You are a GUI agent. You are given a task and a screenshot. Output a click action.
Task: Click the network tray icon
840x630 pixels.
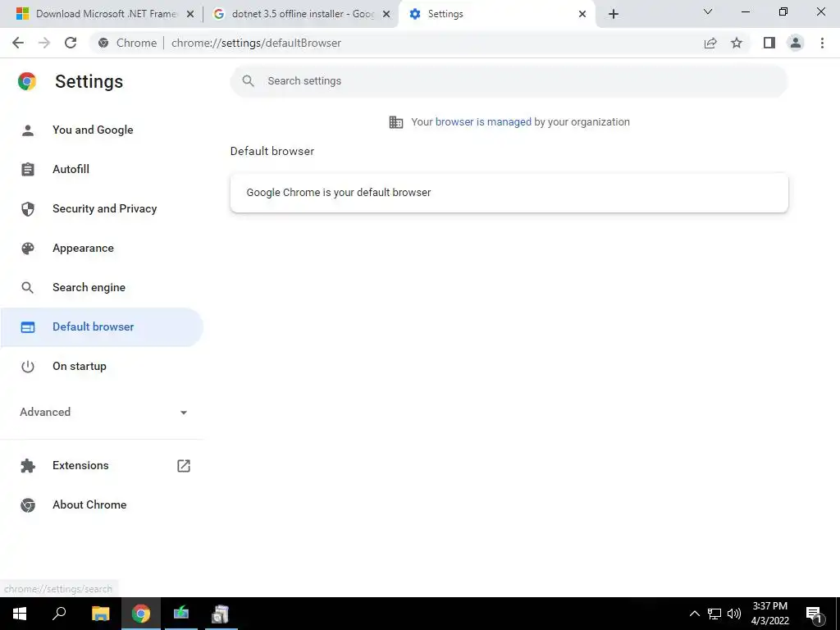[x=714, y=614]
